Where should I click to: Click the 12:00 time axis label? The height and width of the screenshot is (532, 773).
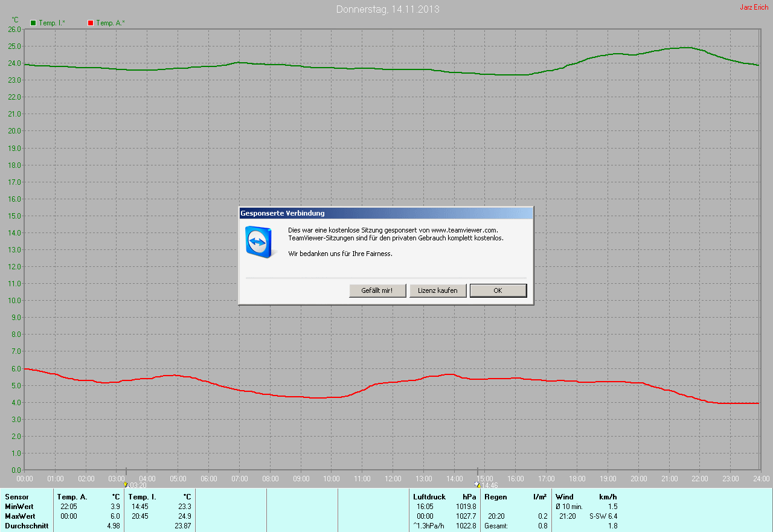[393, 478]
